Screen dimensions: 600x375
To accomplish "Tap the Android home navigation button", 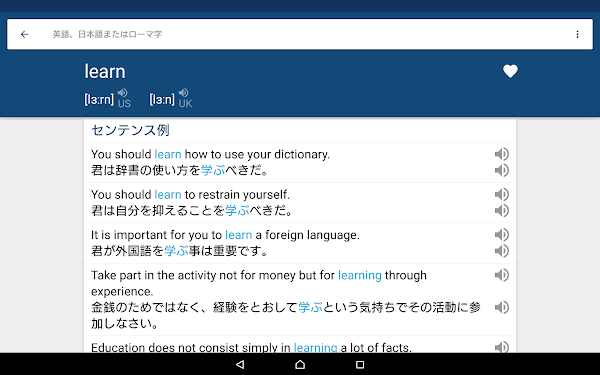I will coord(300,364).
